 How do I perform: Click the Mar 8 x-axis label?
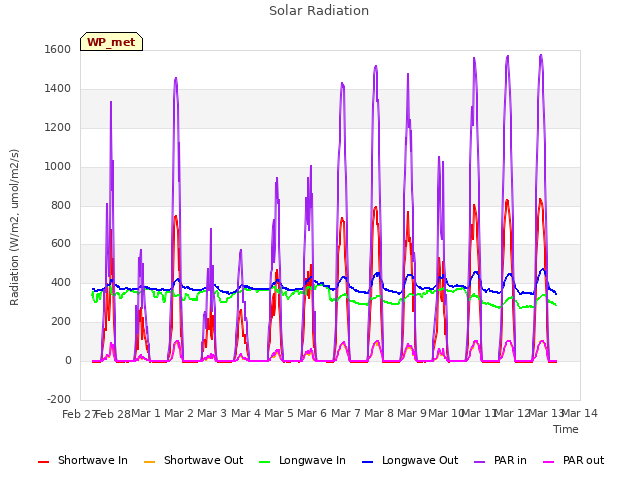pyautogui.click(x=379, y=413)
